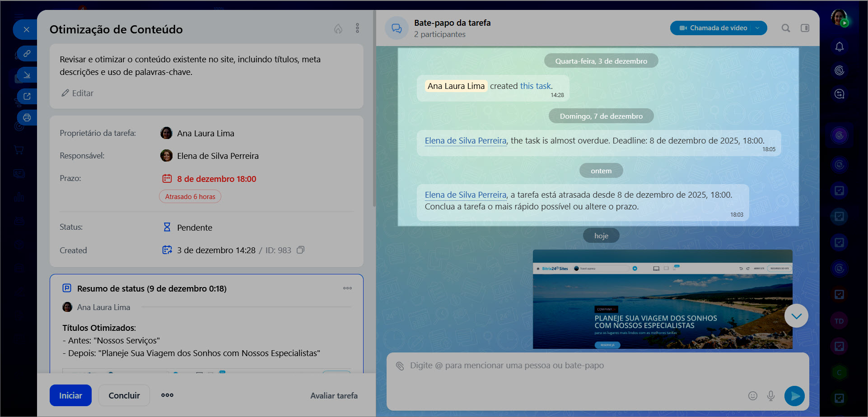Open the emoji picker
Screen dimensions: 868x417
752,396
